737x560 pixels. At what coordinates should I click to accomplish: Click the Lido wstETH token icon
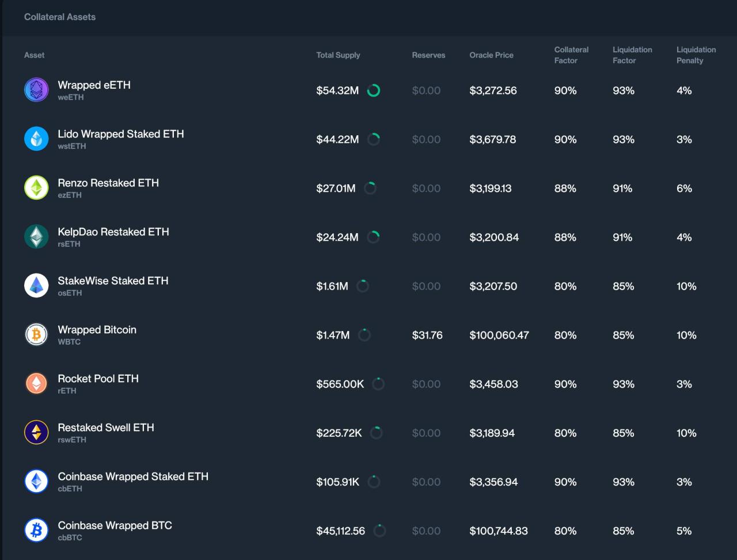pyautogui.click(x=36, y=139)
